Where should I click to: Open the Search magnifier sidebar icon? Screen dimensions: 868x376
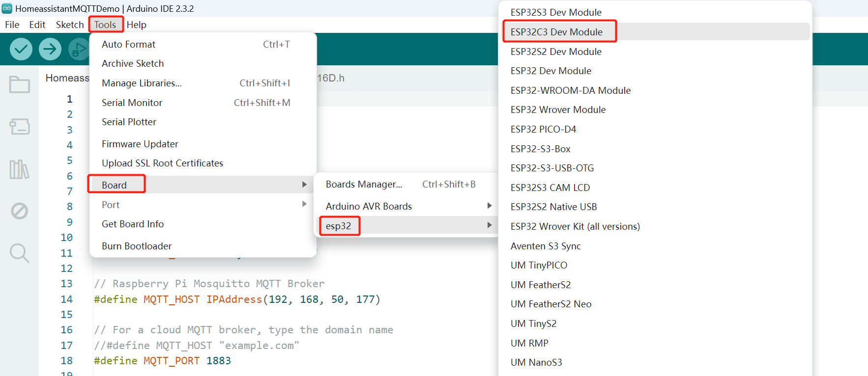pos(20,253)
